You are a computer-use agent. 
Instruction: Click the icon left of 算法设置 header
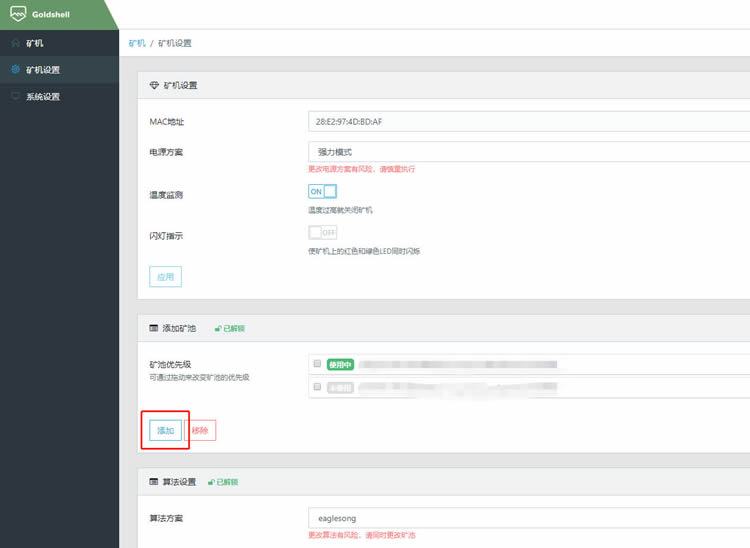[153, 482]
